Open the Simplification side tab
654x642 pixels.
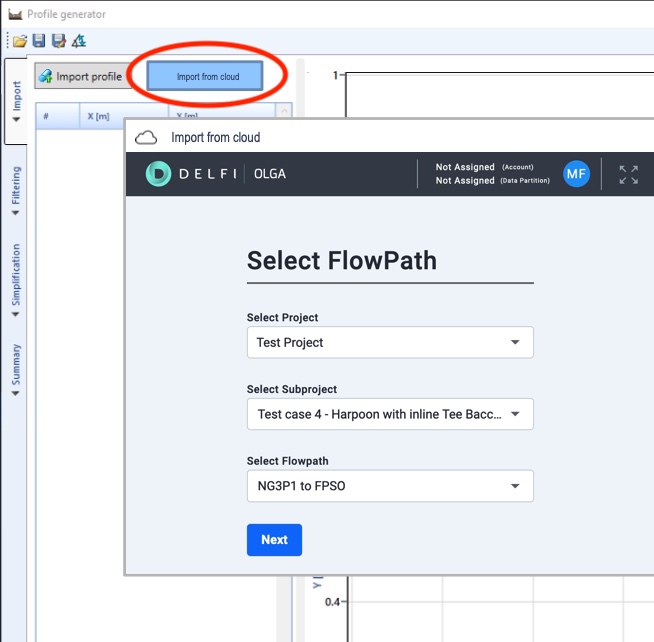[16, 279]
